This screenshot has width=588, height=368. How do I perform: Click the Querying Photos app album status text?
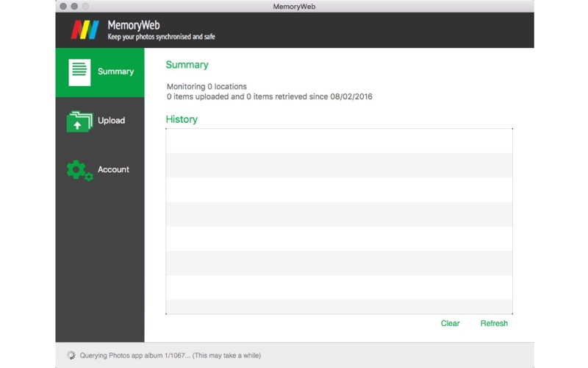coord(170,355)
